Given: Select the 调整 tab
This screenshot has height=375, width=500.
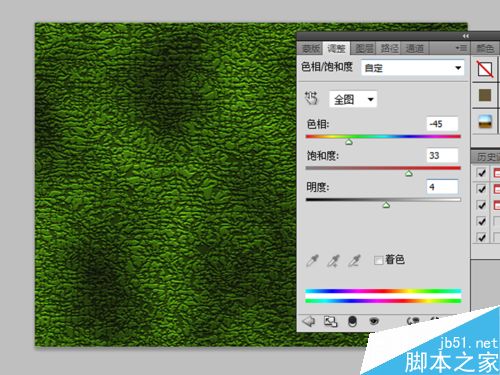Looking at the screenshot, I should click(x=336, y=49).
